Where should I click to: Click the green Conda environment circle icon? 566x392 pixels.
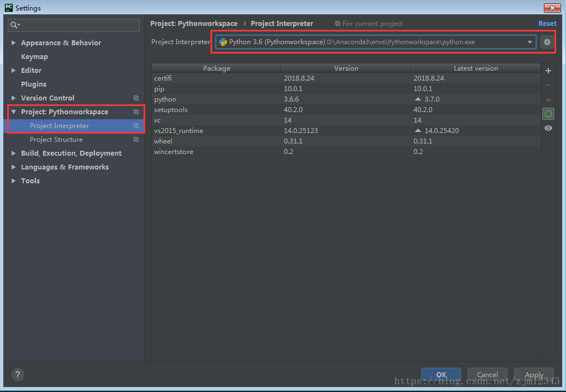[548, 114]
